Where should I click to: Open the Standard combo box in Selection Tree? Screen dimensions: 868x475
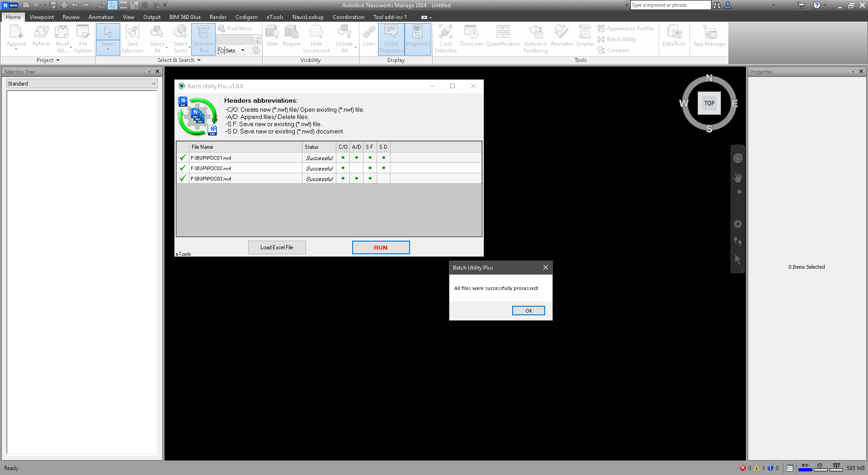pos(82,84)
